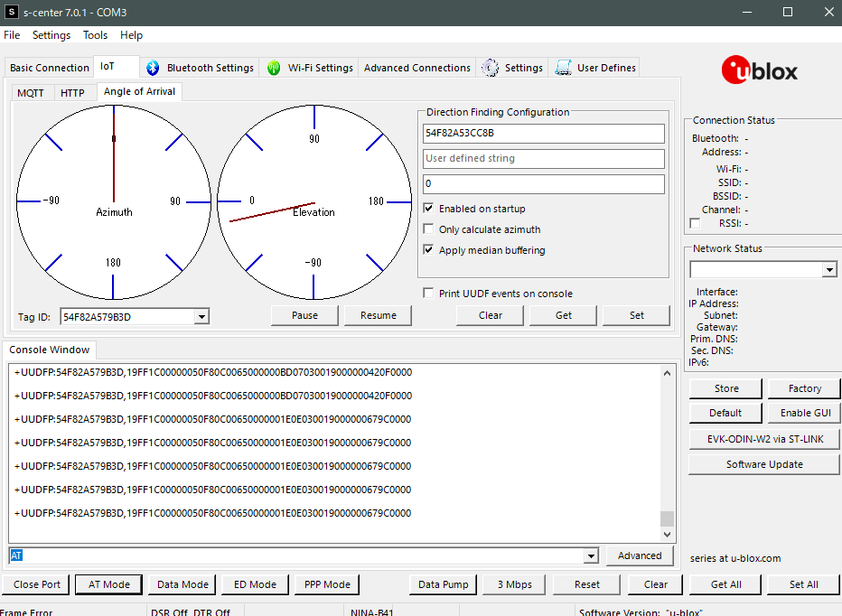The width and height of the screenshot is (842, 616).
Task: Expand the Network Status dropdown
Action: (829, 269)
